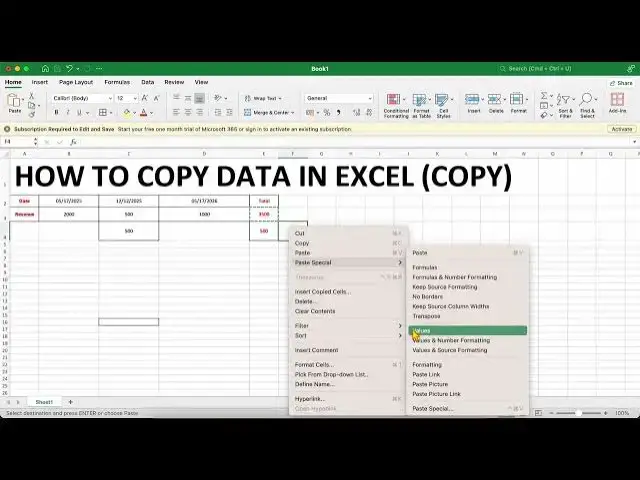Toggle Bold formatting
The height and width of the screenshot is (480, 640).
[56, 113]
